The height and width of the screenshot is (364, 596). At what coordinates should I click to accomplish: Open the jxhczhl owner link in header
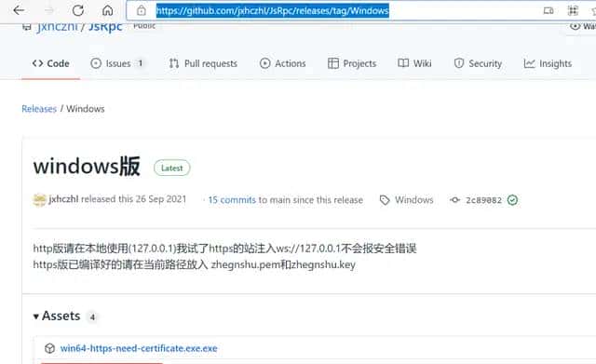click(x=58, y=27)
